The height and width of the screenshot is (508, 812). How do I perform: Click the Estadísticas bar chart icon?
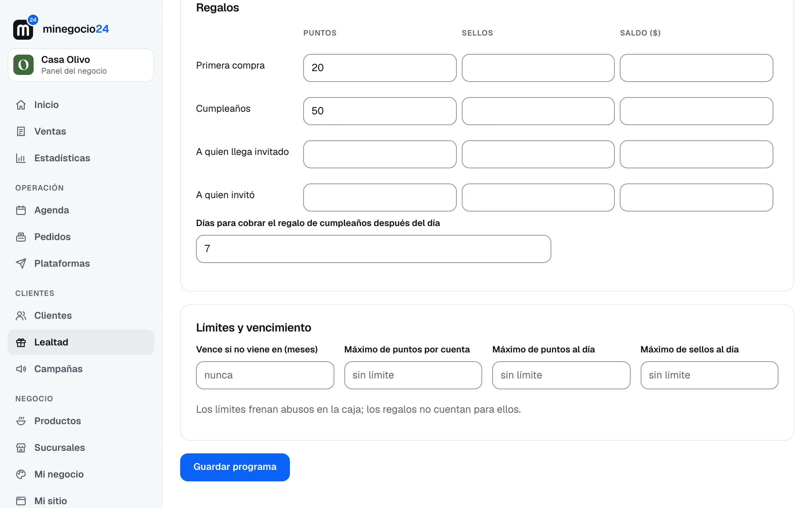(21, 158)
